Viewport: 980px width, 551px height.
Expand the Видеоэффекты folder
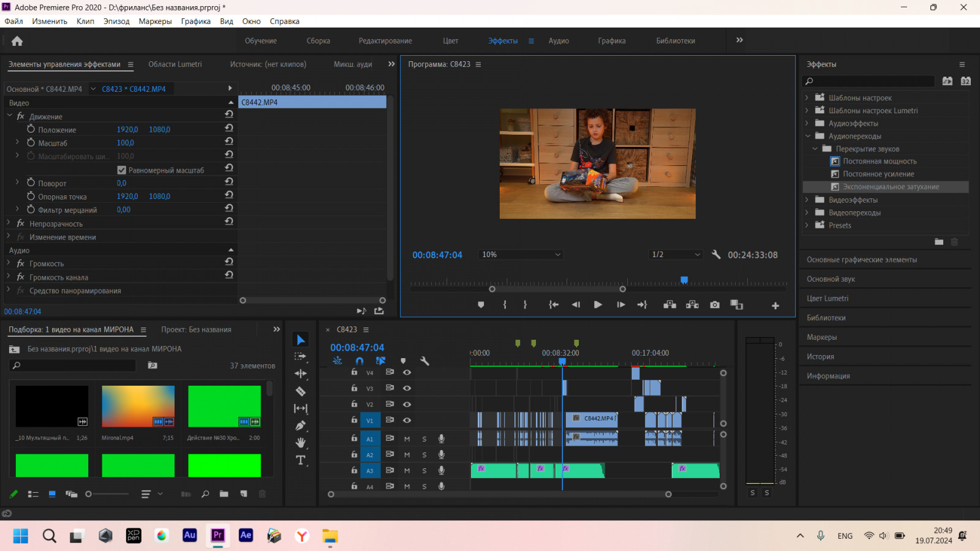pos(807,200)
